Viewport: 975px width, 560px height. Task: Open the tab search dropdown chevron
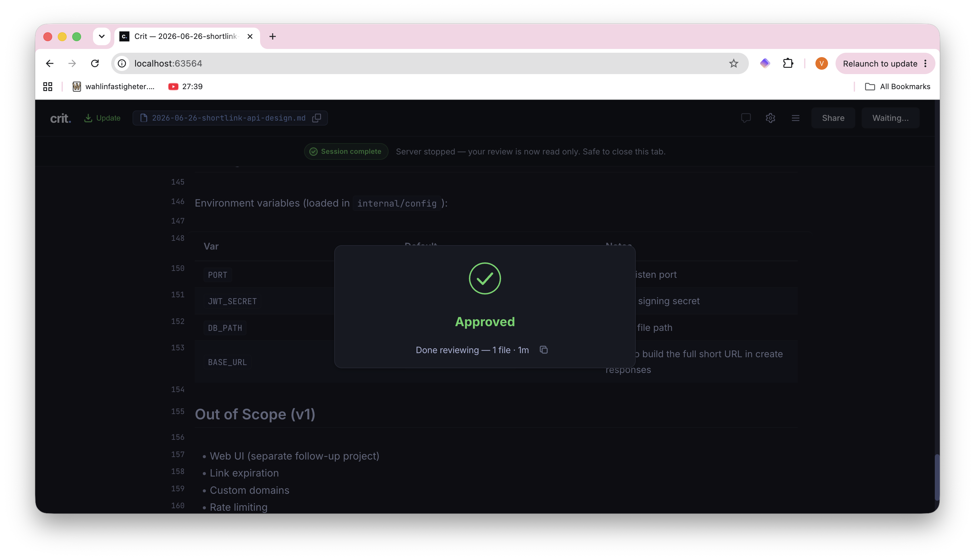[101, 36]
